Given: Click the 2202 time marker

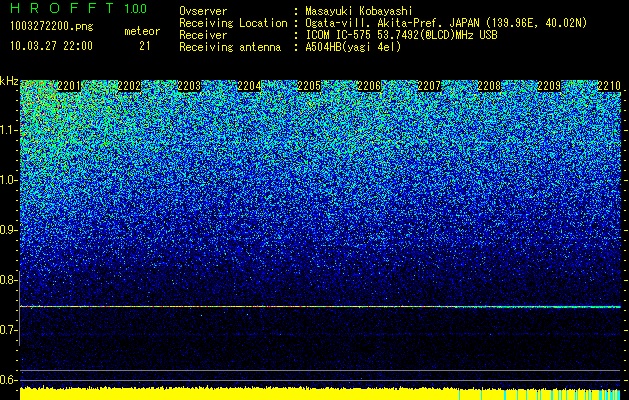Looking at the screenshot, I should [x=129, y=86].
